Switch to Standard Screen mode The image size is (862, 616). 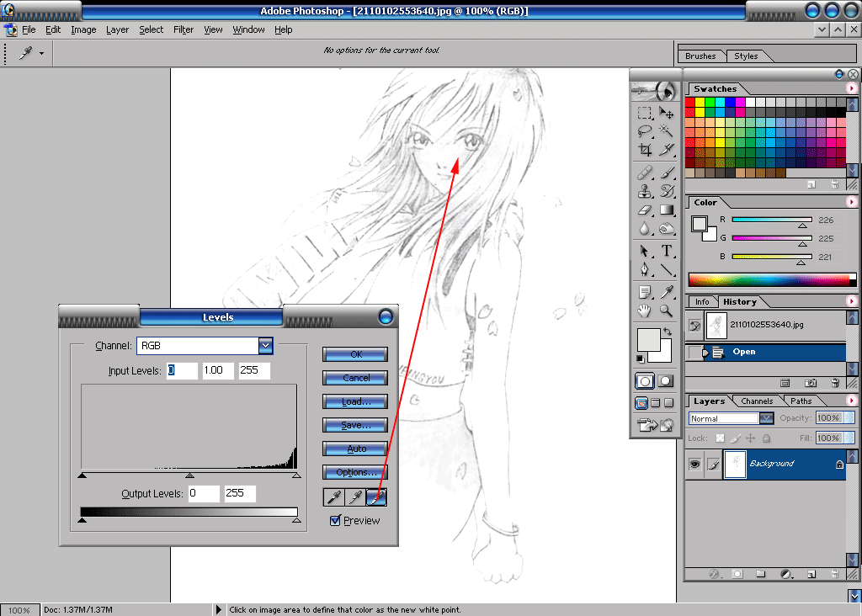641,403
